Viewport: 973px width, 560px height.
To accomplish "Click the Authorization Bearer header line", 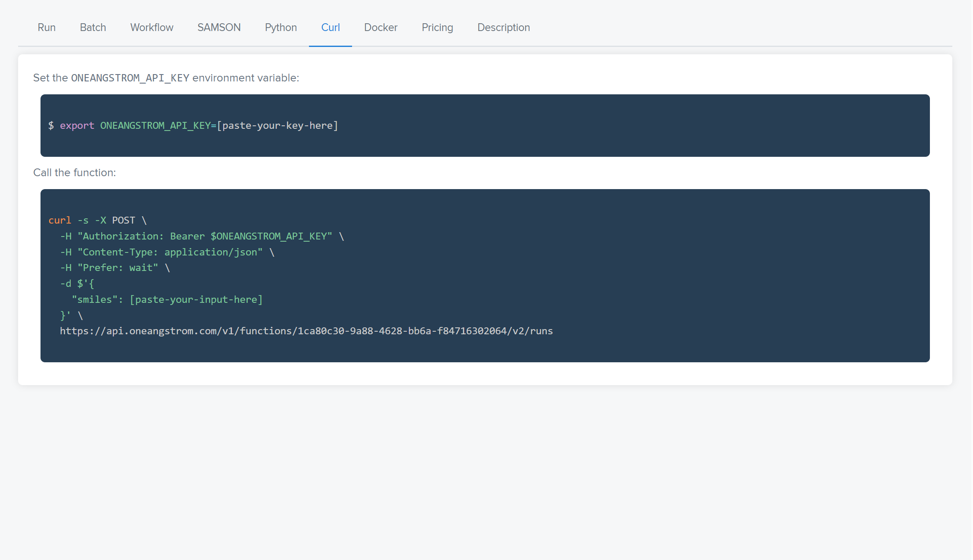I will click(x=202, y=236).
